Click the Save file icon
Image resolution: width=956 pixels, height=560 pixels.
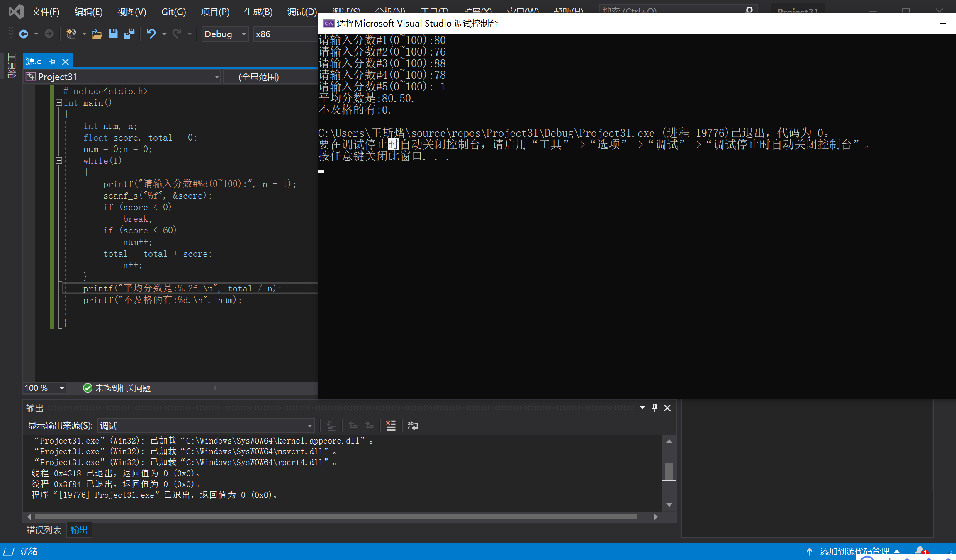pos(113,34)
